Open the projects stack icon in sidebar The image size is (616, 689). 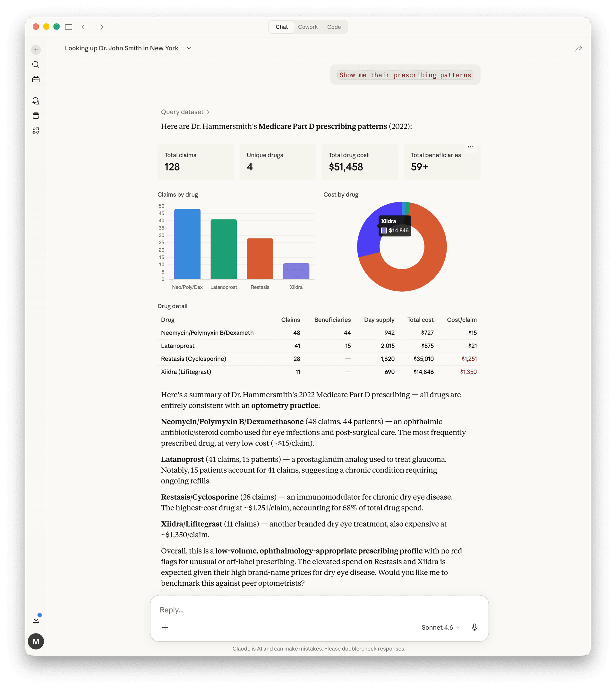pyautogui.click(x=36, y=116)
